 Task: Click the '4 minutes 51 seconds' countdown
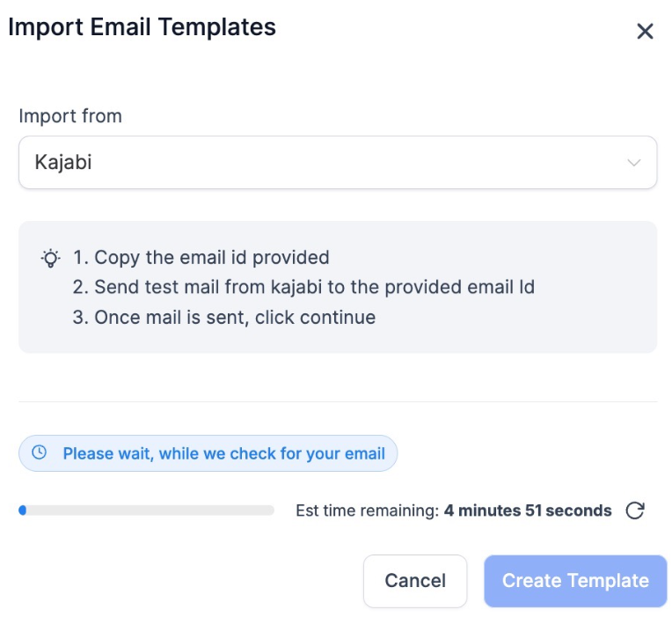coord(528,510)
